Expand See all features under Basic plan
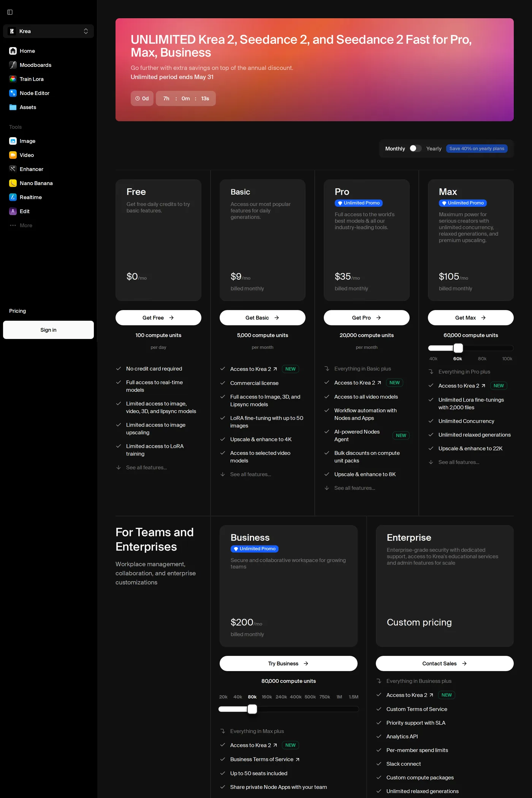This screenshot has height=798, width=532. [250, 474]
